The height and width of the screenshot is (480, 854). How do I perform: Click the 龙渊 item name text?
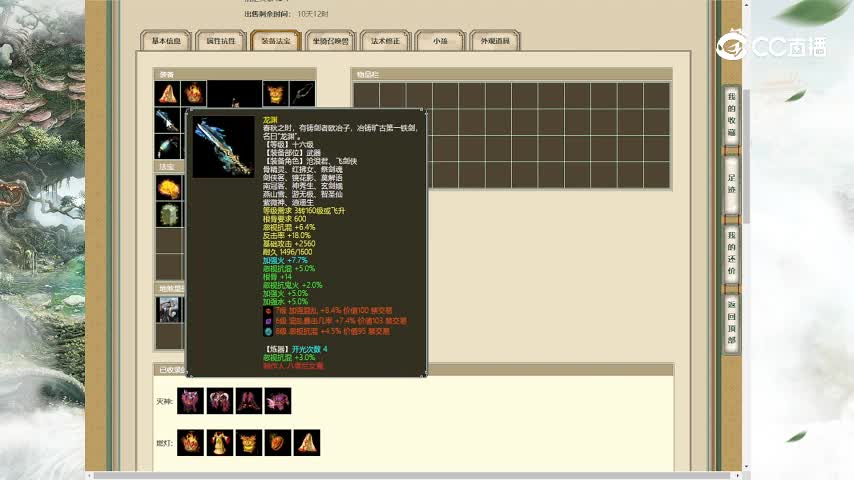click(270, 120)
